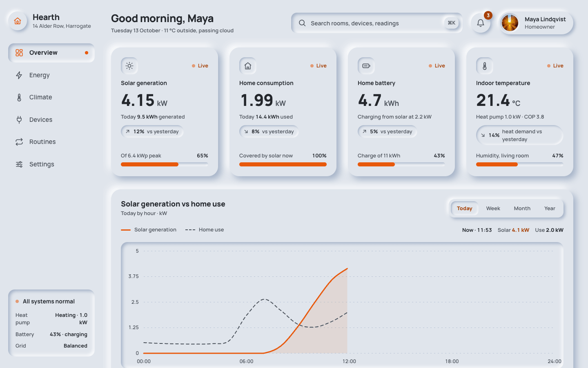588x368 pixels.
Task: Click '14 Alder Row, Harrogate' address
Action: tap(62, 26)
